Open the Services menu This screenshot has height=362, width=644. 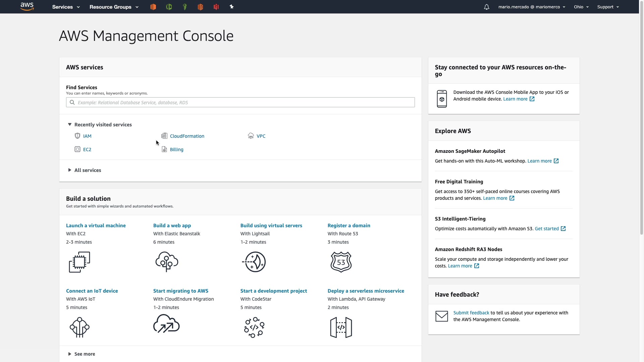pos(66,7)
